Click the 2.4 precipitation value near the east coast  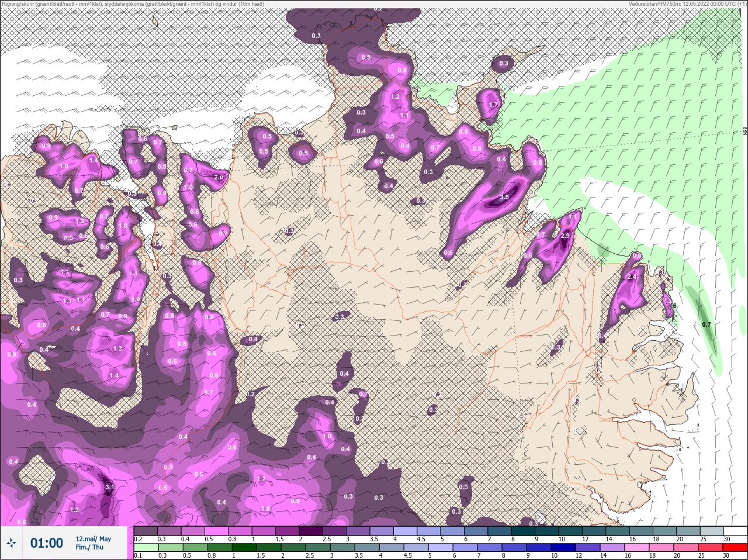[631, 277]
